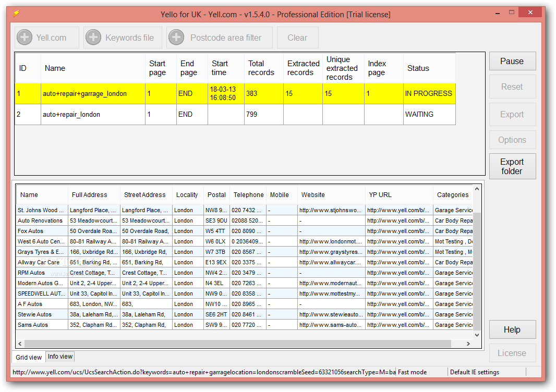Switch to the Info view tab
556x392 pixels.
(61, 357)
